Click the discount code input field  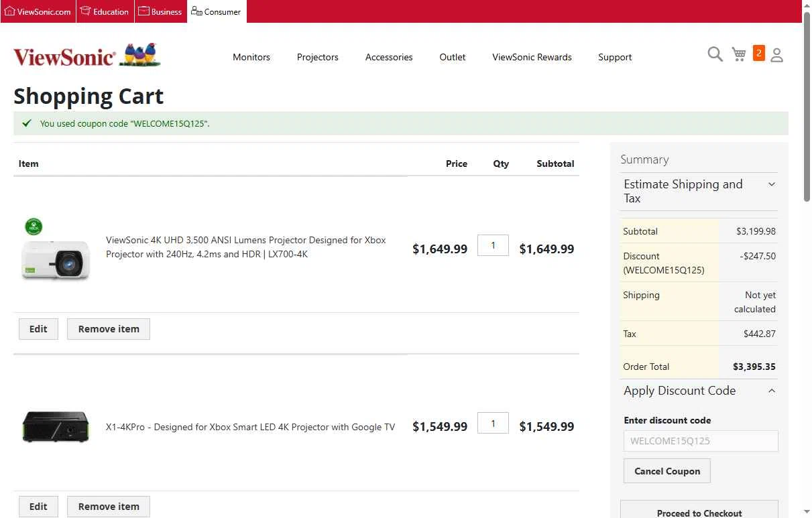701,441
